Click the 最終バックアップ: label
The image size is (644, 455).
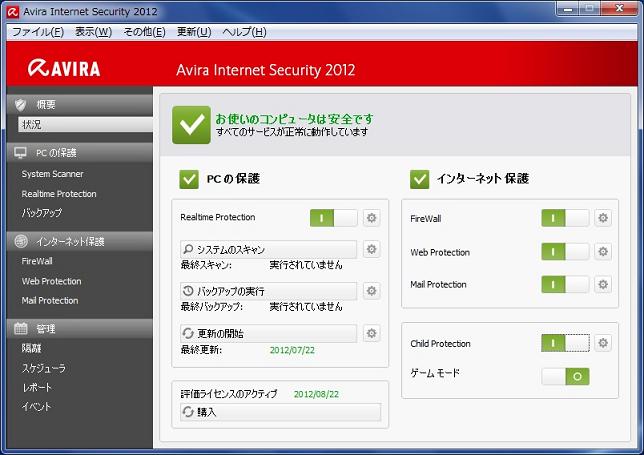coord(212,307)
